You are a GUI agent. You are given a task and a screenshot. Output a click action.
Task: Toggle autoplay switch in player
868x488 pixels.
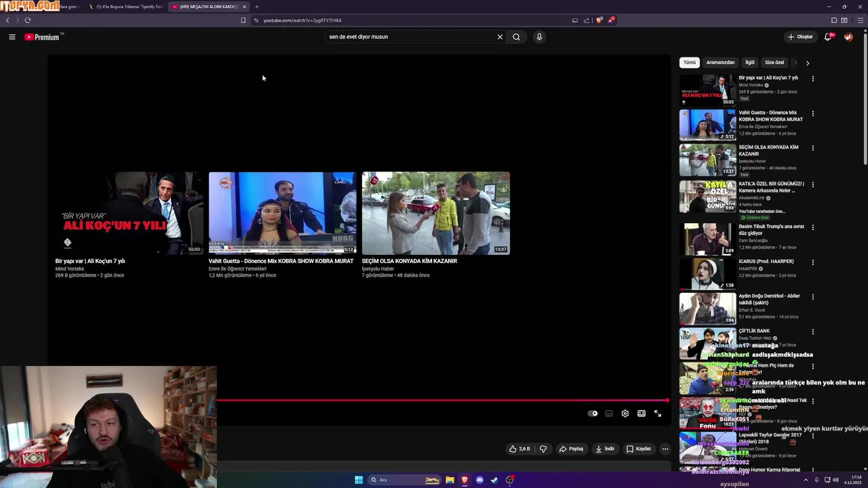click(593, 413)
